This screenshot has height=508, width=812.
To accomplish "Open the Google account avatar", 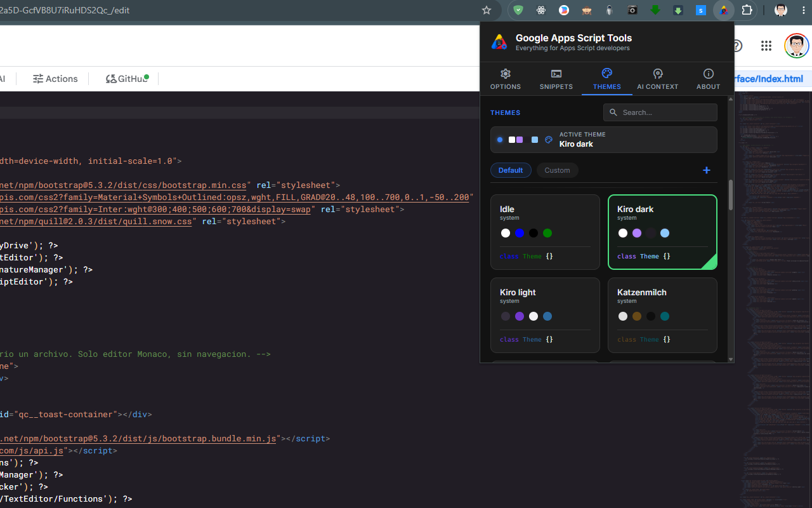I will (x=797, y=46).
